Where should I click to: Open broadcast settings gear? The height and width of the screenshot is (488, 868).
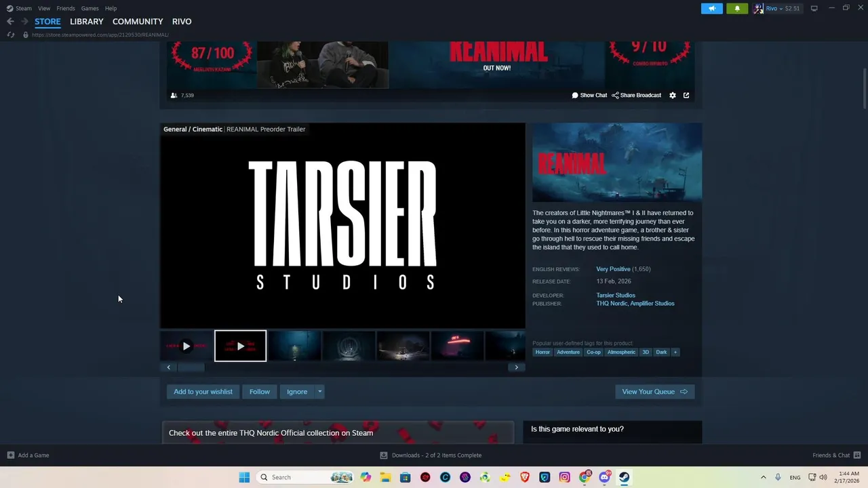click(x=673, y=96)
